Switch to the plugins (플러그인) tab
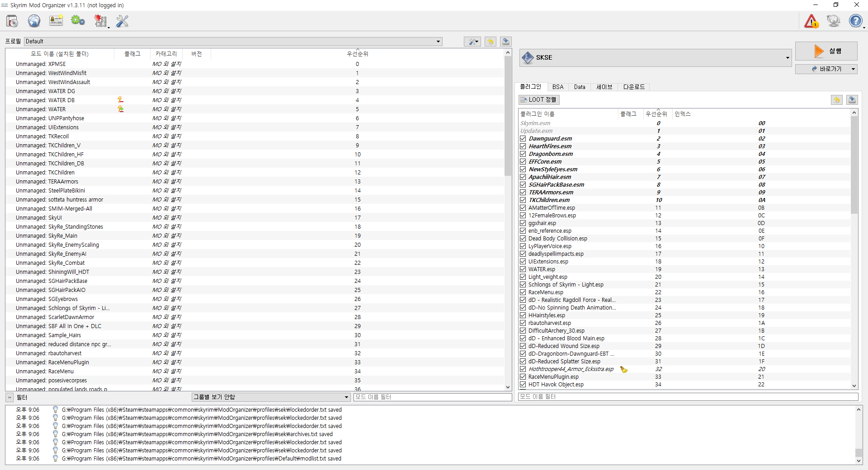868x470 pixels. [531, 87]
